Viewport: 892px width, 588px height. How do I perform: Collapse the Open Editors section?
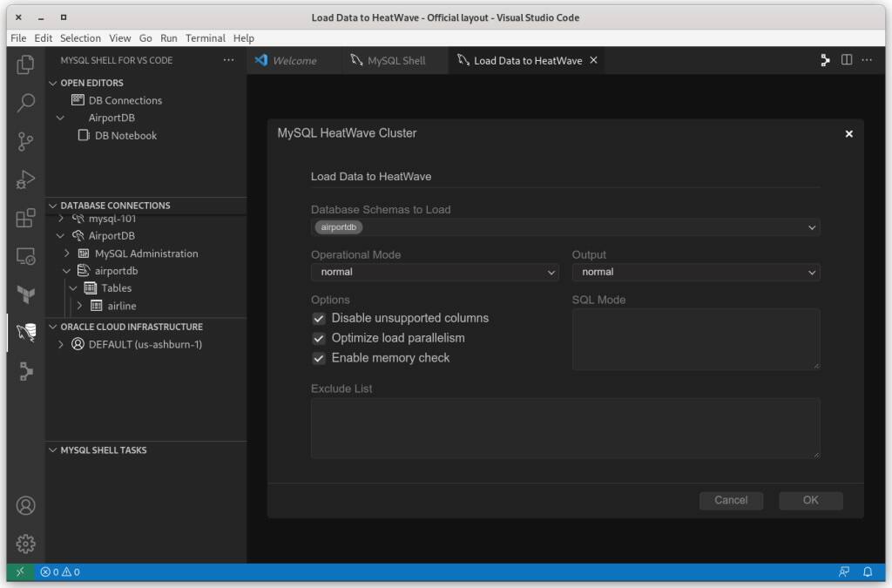pos(53,83)
